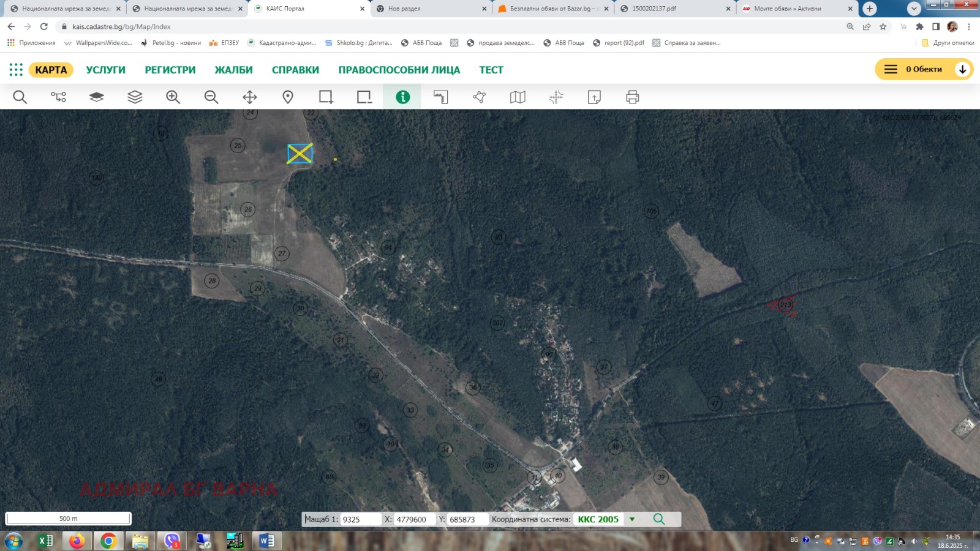Toggle the remove-from-selection rectangle tool
The image size is (980, 551).
click(x=364, y=97)
